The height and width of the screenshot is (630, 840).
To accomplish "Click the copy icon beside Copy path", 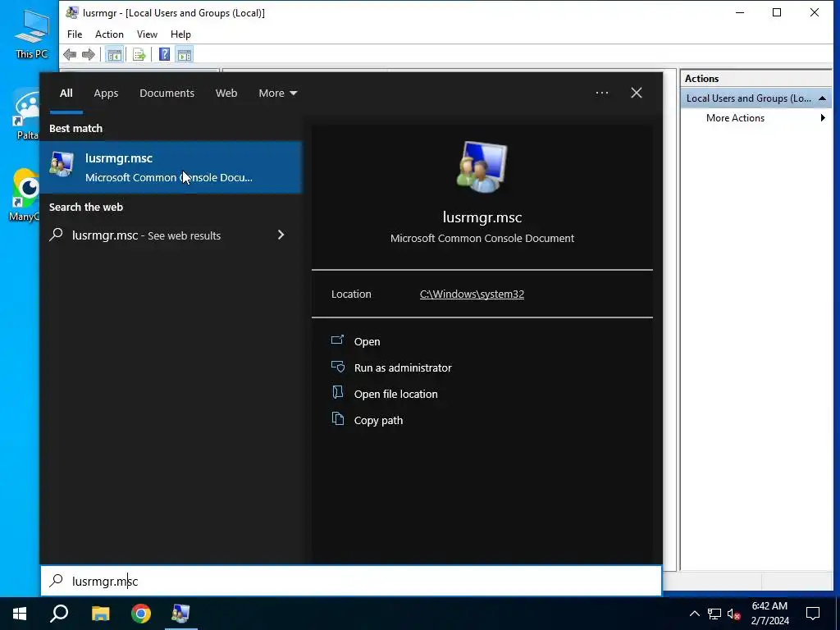I will pos(337,419).
